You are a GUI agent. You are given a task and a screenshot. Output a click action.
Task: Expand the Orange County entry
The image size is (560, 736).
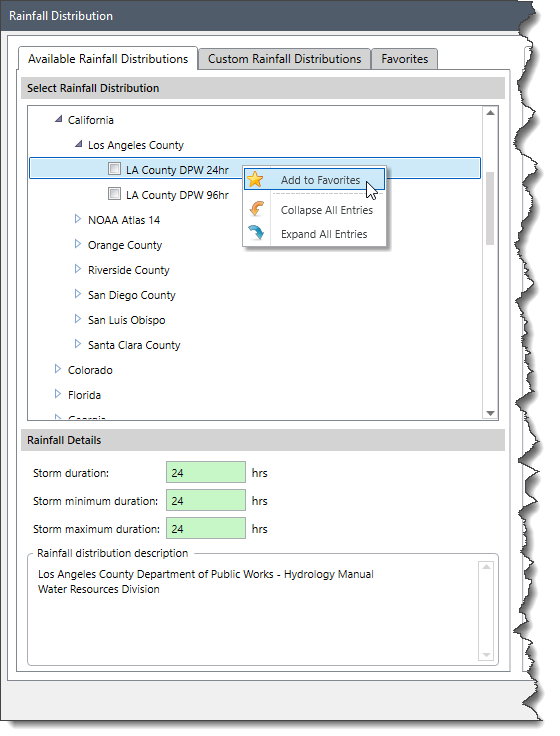(x=78, y=244)
